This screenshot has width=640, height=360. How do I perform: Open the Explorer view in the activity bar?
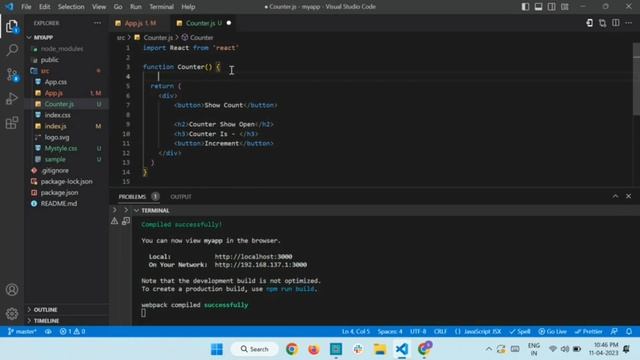(12, 27)
